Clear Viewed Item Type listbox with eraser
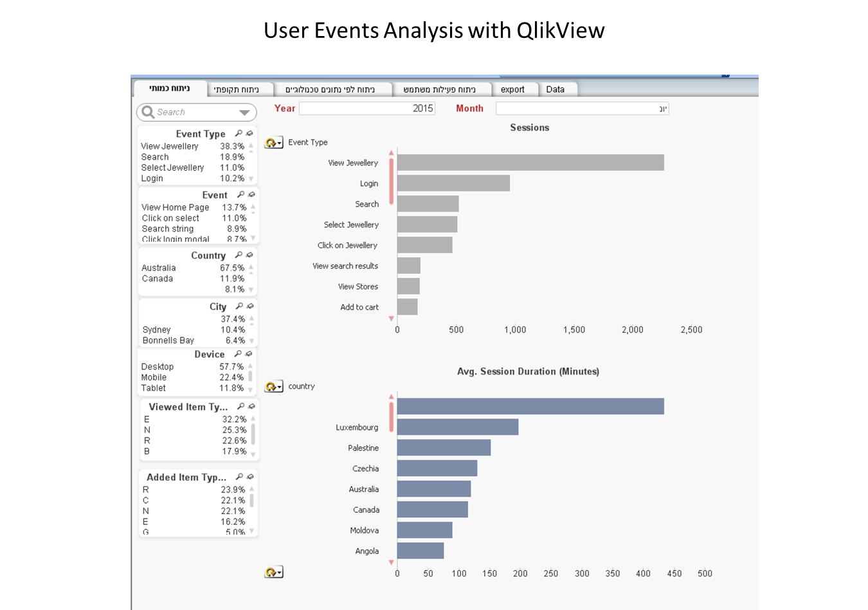Image resolution: width=868 pixels, height=610 pixels. coord(251,407)
